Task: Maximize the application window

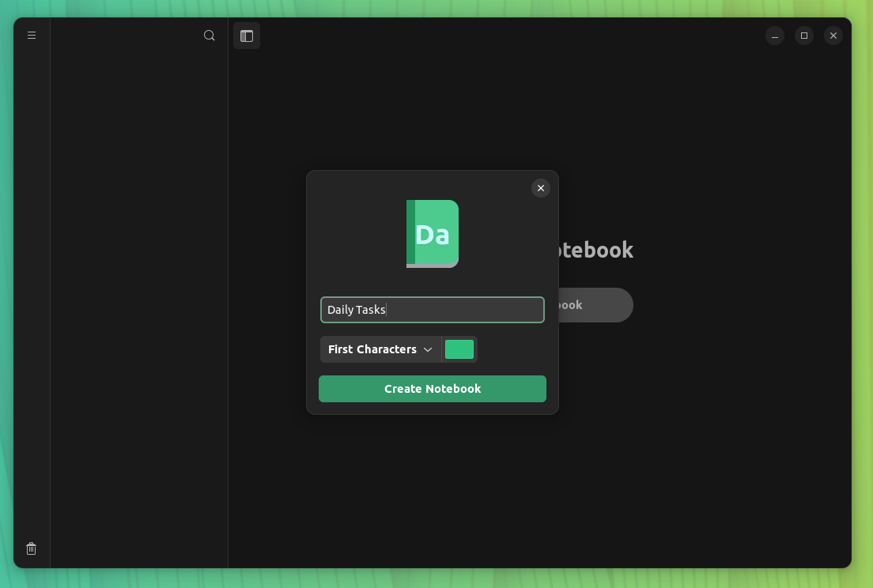Action: coord(804,35)
